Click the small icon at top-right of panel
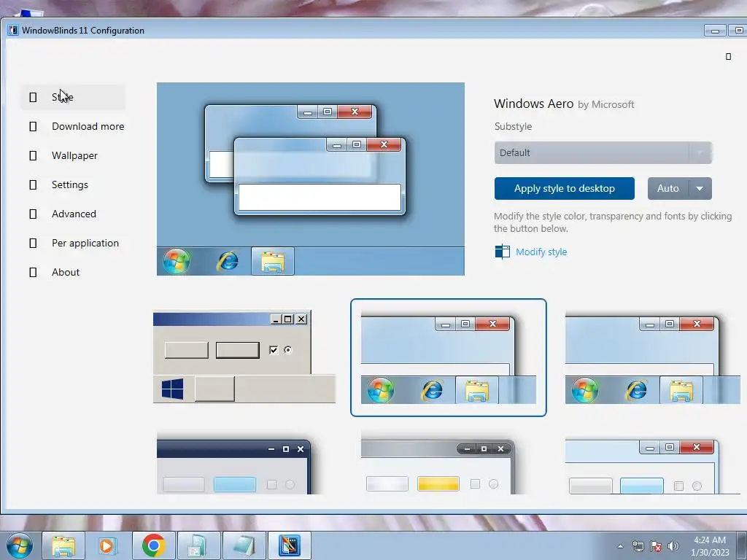 pyautogui.click(x=728, y=57)
